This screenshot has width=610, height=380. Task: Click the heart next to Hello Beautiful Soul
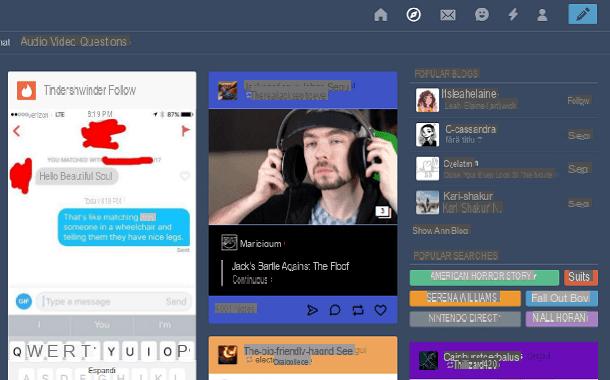tap(185, 176)
